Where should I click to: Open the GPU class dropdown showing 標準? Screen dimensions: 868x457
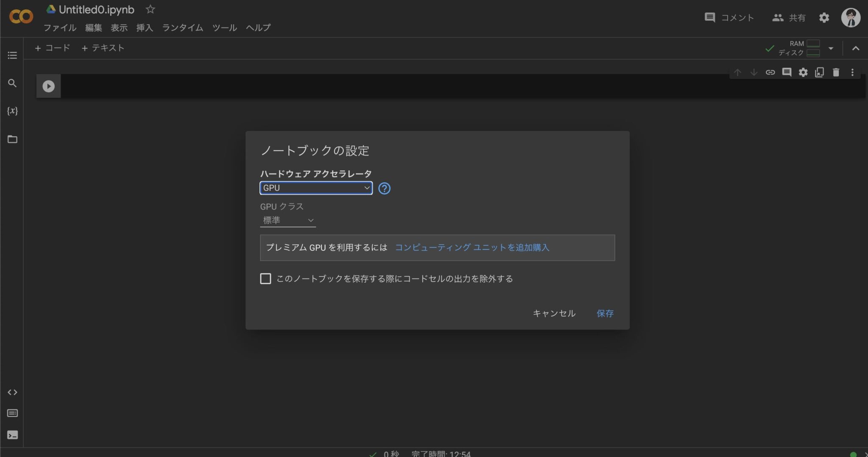coord(288,220)
